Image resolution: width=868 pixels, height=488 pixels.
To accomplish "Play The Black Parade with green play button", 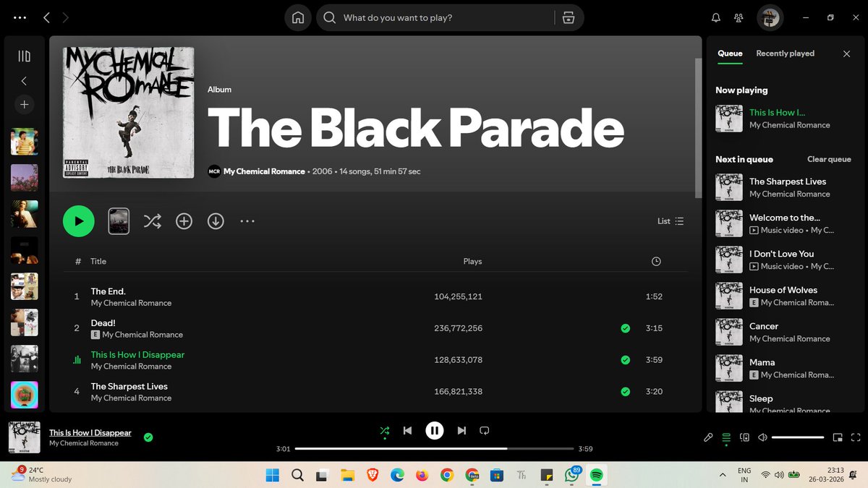I will tap(79, 221).
